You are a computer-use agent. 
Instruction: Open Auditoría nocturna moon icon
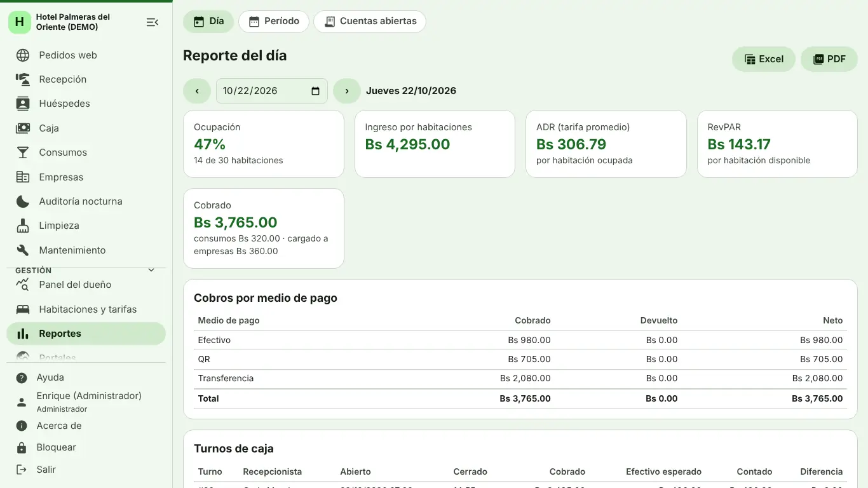tap(23, 201)
